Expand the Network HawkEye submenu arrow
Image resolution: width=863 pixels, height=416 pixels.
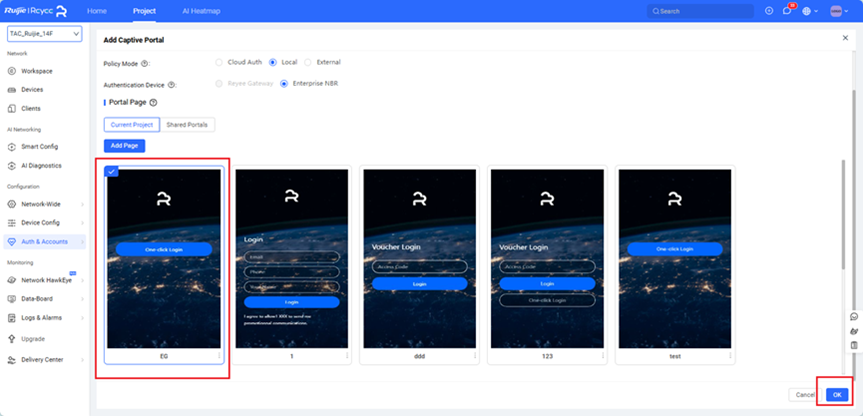82,280
